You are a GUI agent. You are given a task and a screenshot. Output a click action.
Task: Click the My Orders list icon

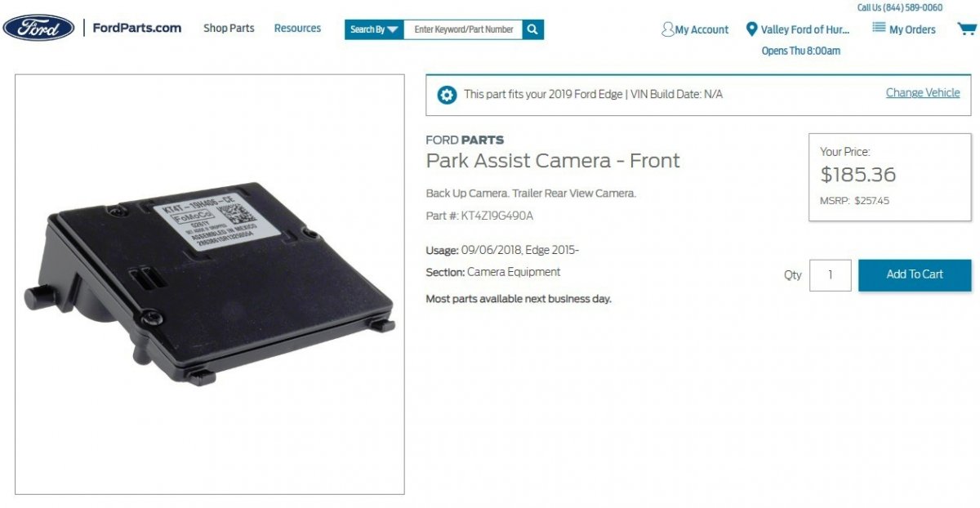coord(879,28)
